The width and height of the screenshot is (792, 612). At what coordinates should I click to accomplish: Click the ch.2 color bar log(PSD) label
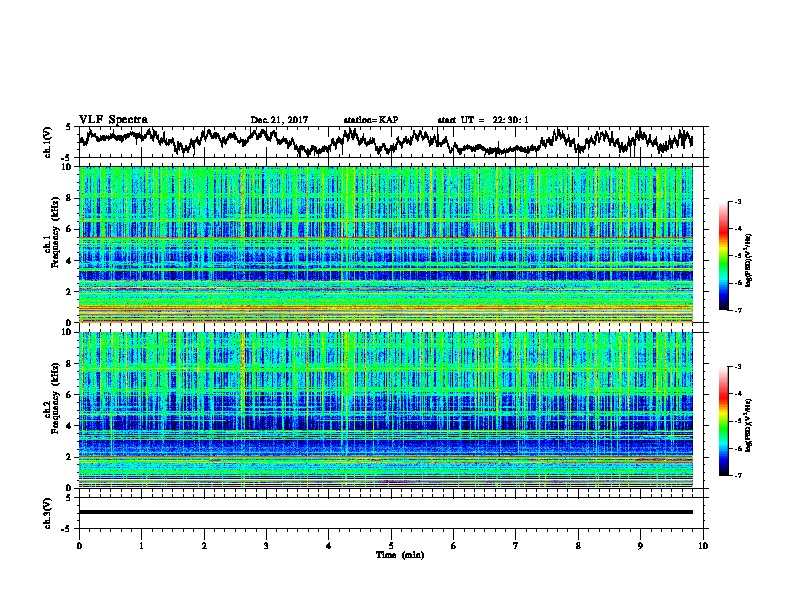pos(749,425)
